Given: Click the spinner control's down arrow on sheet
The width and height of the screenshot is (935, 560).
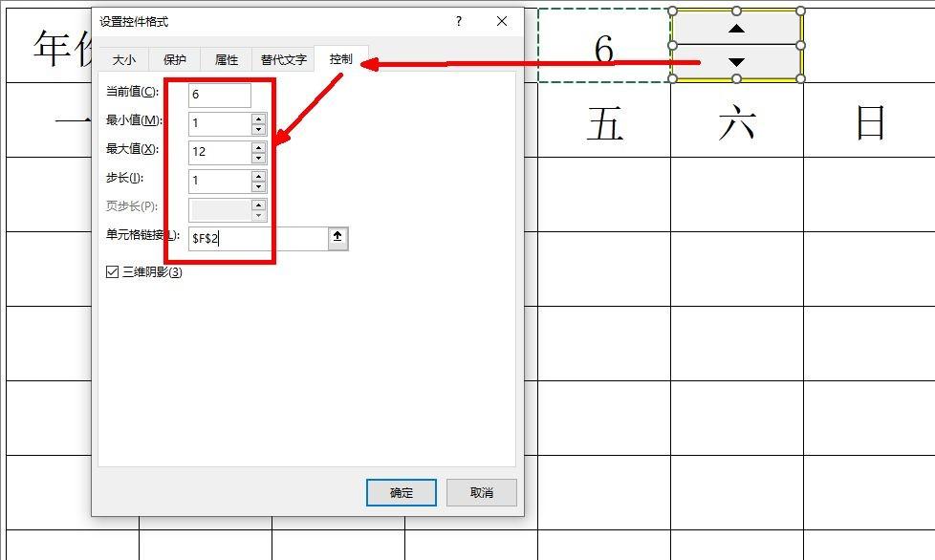Looking at the screenshot, I should coord(737,62).
